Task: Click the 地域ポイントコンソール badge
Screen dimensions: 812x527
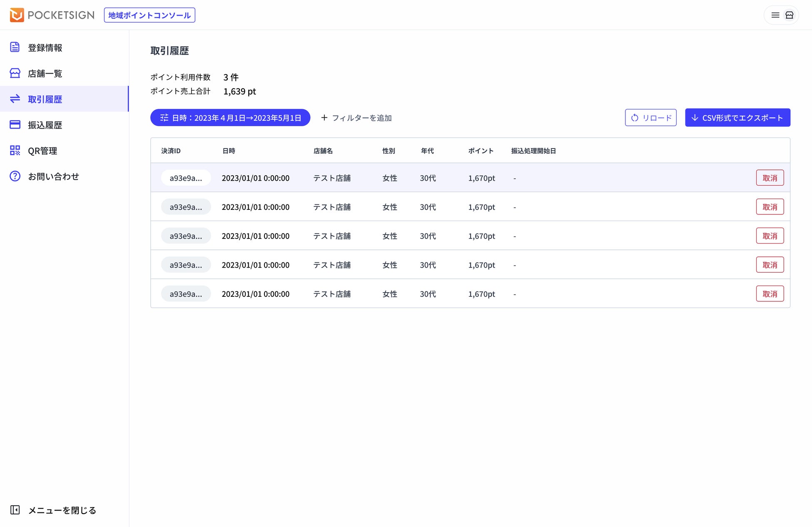Action: 149,15
